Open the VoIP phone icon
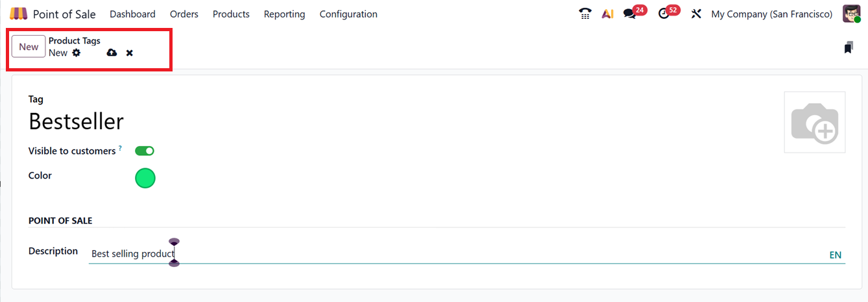868x302 pixels. pos(585,14)
